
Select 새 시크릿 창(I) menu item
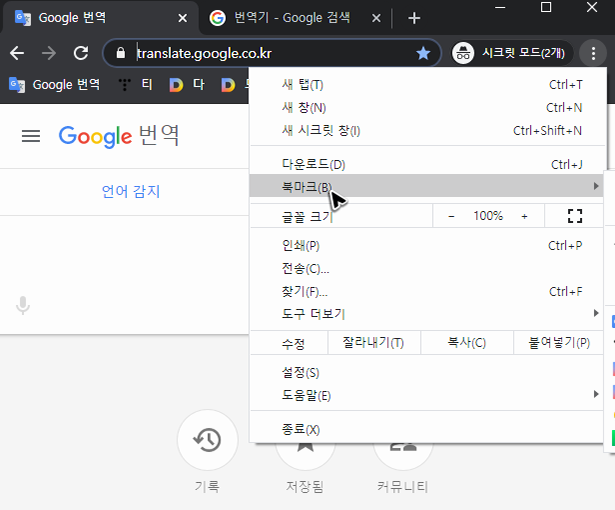(427, 131)
